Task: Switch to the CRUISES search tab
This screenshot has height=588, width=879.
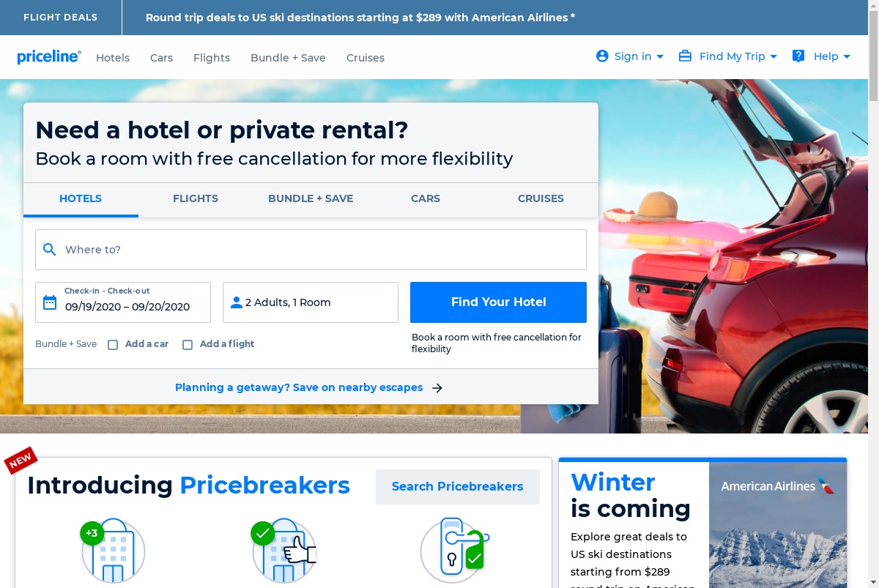Action: 541,198
